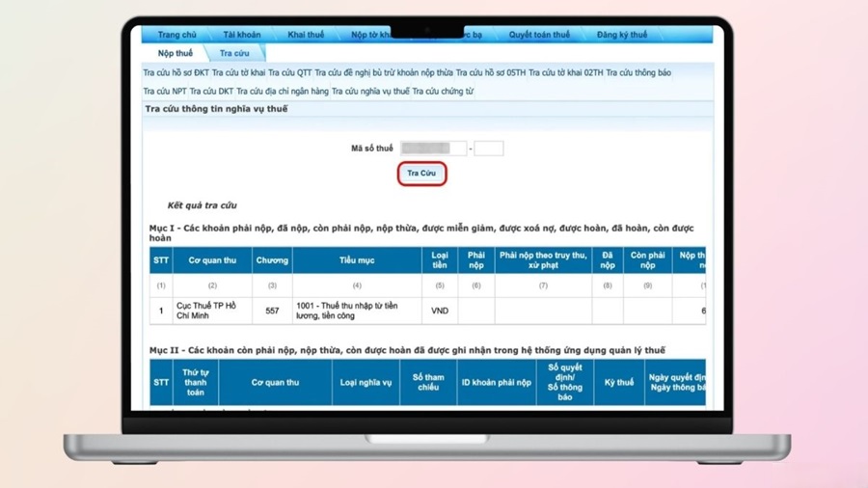Screen dimensions: 868x488
Task: Switch to the Nộp thuế tab
Action: tap(175, 53)
